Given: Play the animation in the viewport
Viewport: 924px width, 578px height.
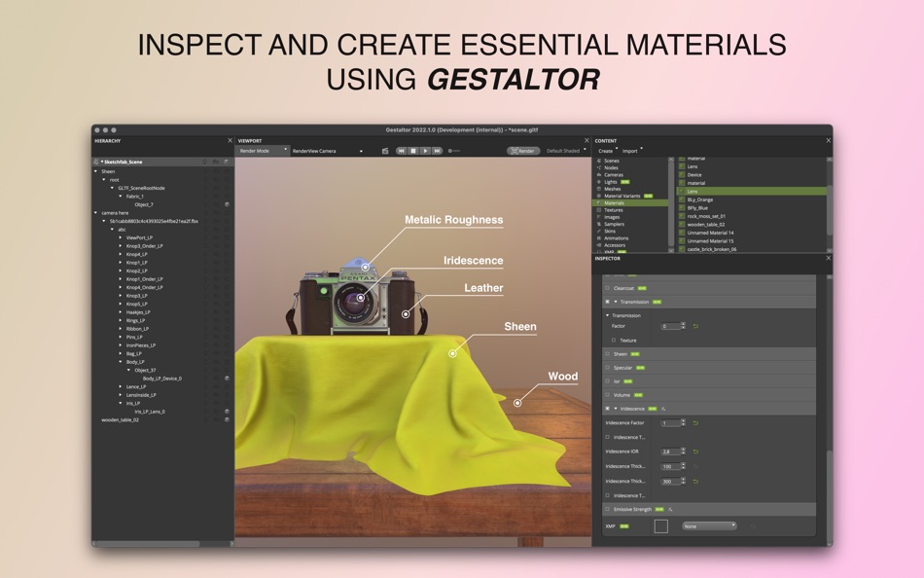Looking at the screenshot, I should pos(425,151).
